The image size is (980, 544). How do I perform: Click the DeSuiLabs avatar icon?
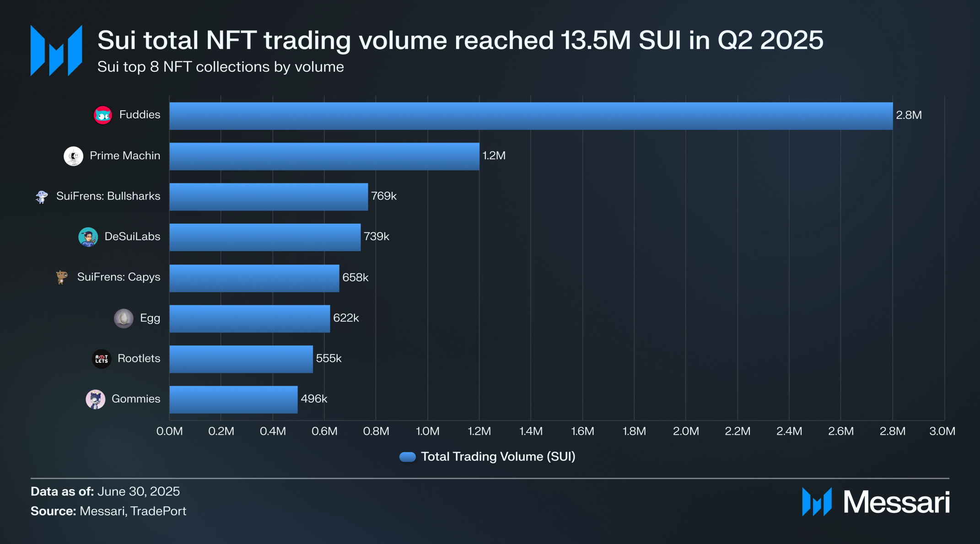coord(88,237)
